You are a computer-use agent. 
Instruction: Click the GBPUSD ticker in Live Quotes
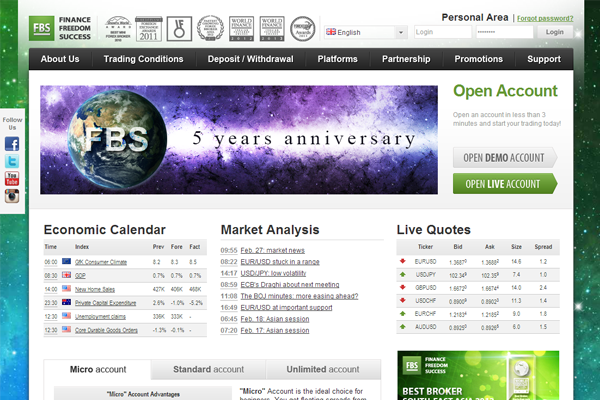click(426, 287)
